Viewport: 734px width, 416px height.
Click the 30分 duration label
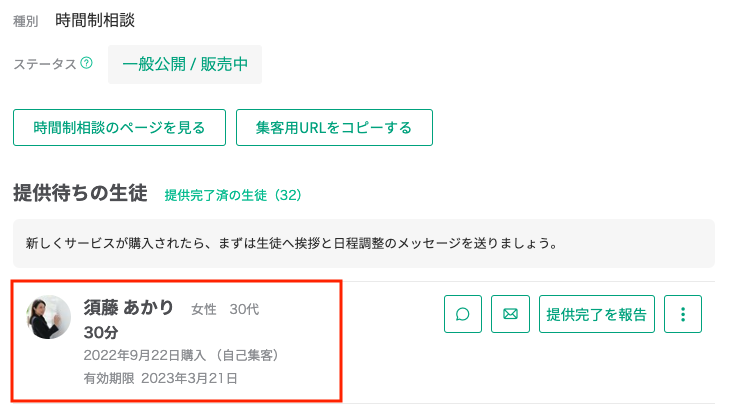coord(101,332)
